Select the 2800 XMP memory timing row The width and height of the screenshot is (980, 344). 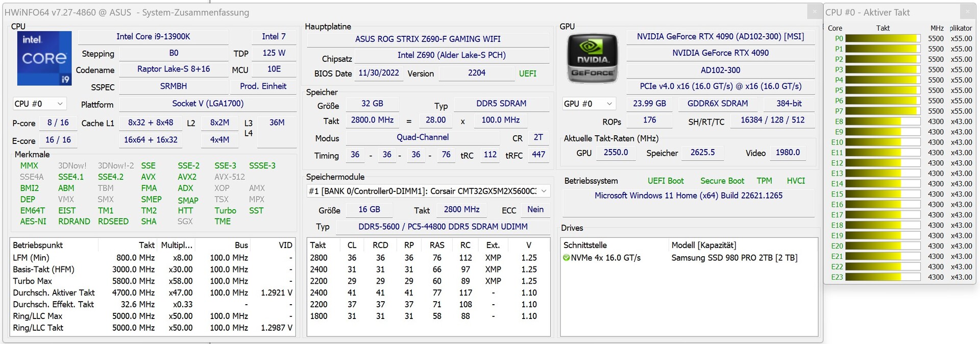(x=428, y=258)
